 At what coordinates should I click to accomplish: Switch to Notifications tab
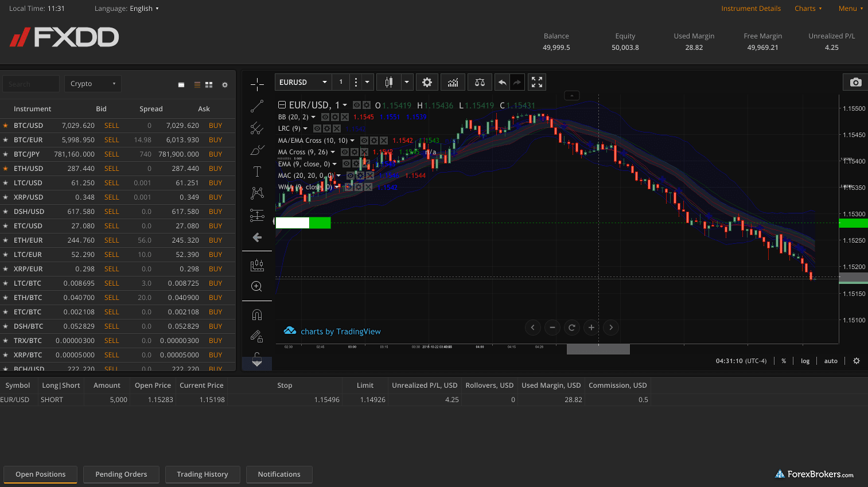(x=279, y=474)
